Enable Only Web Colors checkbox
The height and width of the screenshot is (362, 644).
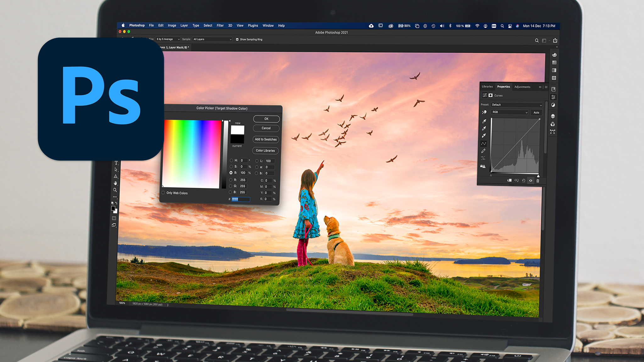[163, 193]
